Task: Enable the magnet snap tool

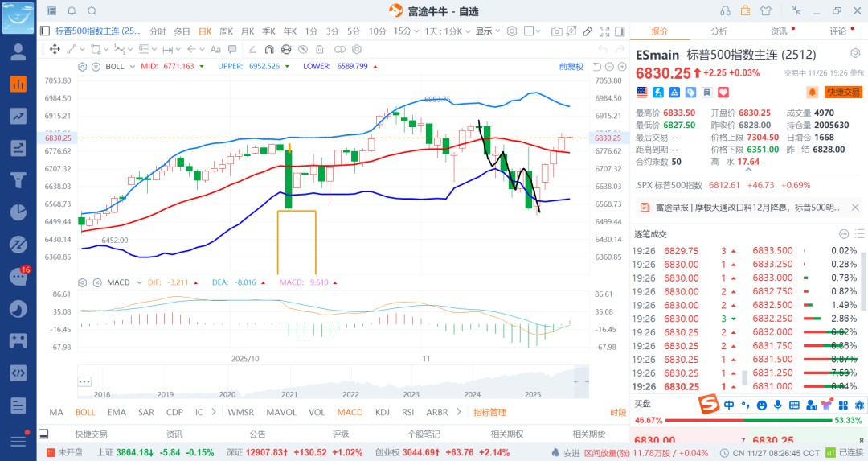Action: pyautogui.click(x=269, y=49)
